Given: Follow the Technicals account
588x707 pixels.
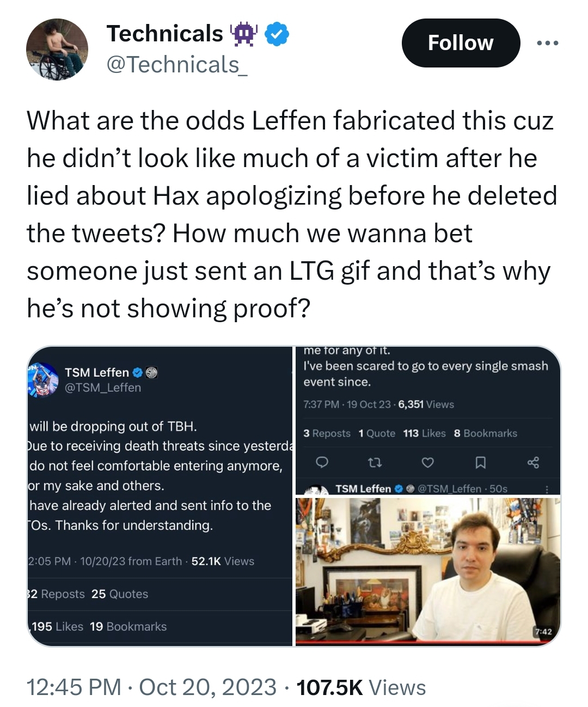Looking at the screenshot, I should (461, 43).
